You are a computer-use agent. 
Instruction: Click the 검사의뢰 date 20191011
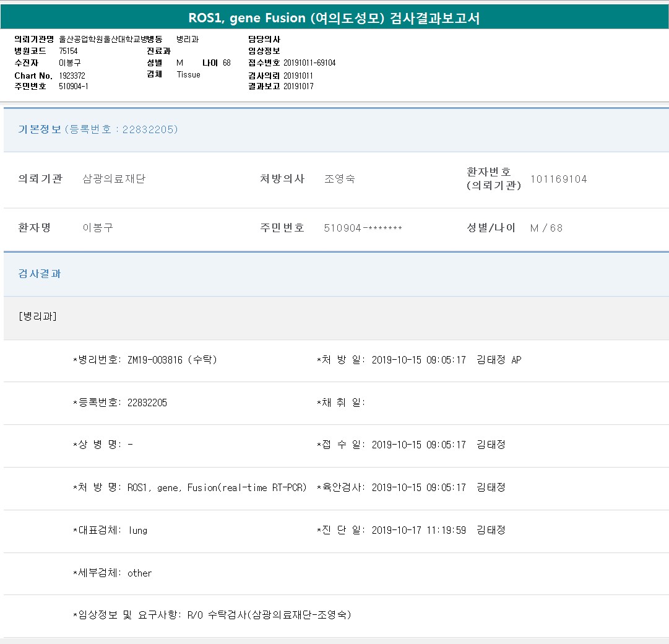click(x=298, y=75)
